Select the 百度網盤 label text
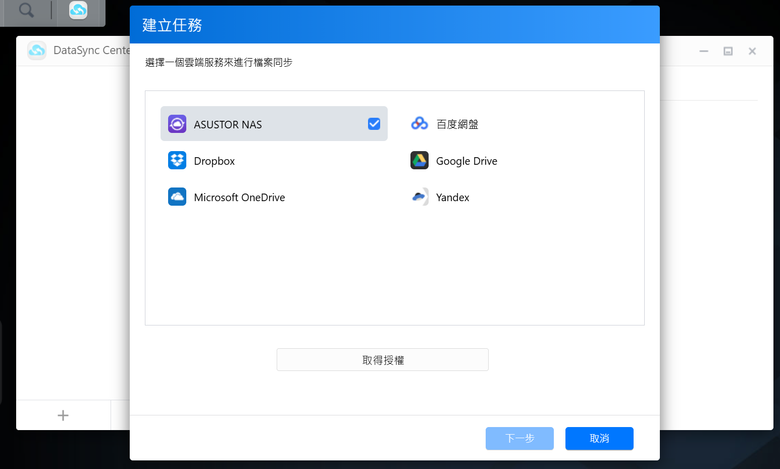Image resolution: width=780 pixels, height=469 pixels. click(x=457, y=124)
